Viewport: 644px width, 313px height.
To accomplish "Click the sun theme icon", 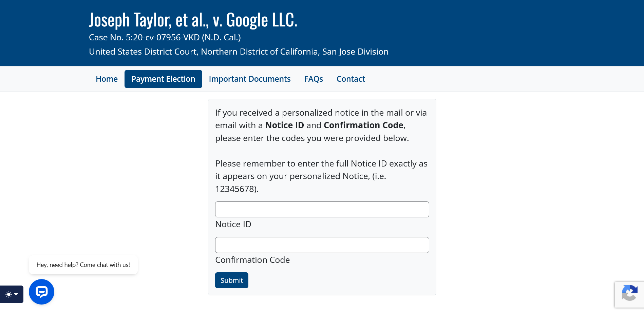I will click(9, 294).
